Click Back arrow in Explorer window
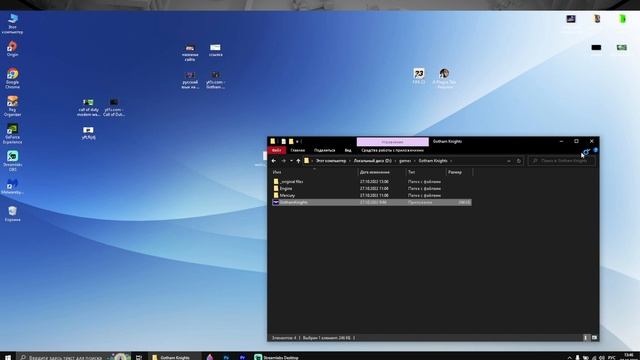The width and height of the screenshot is (640, 360). point(273,161)
